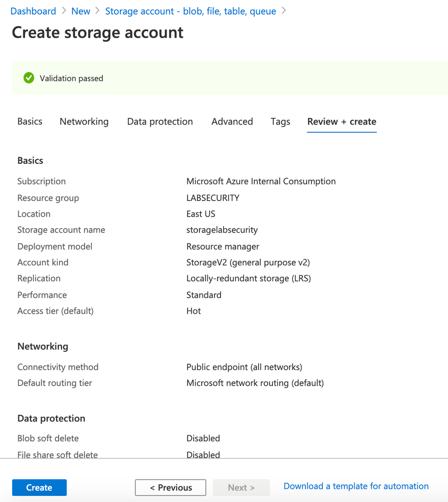Click the Public endpoint connectivity value

click(244, 367)
